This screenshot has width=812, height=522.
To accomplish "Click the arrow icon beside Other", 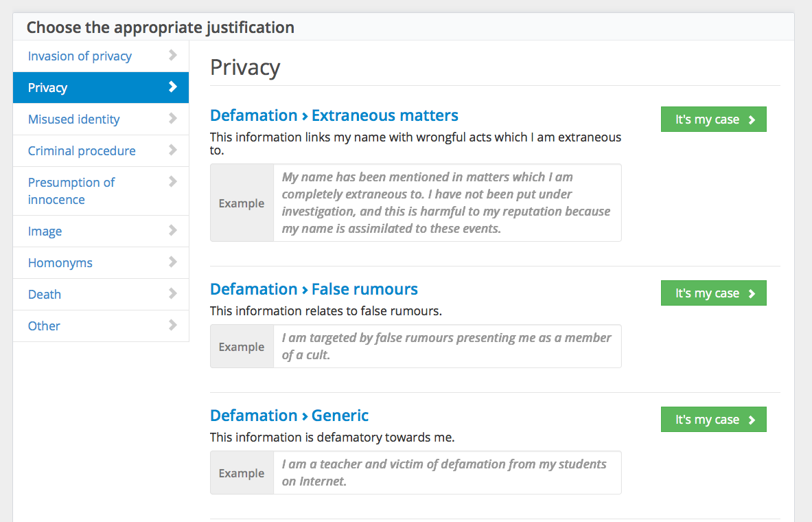I will coord(172,326).
